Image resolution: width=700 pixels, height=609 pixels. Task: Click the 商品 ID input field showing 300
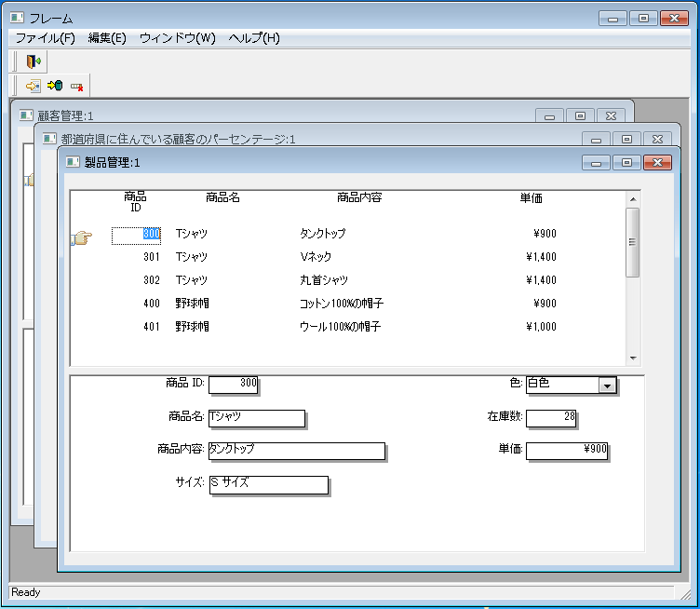233,385
